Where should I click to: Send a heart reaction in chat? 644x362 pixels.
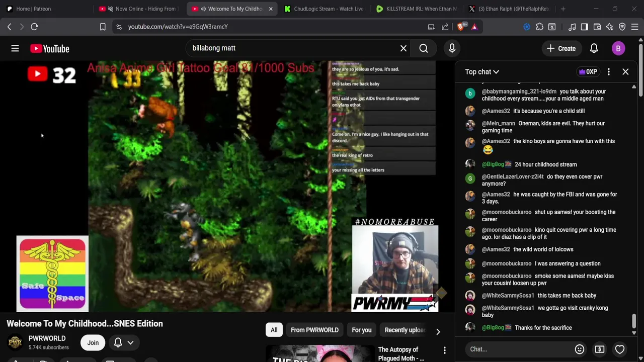pos(620,349)
